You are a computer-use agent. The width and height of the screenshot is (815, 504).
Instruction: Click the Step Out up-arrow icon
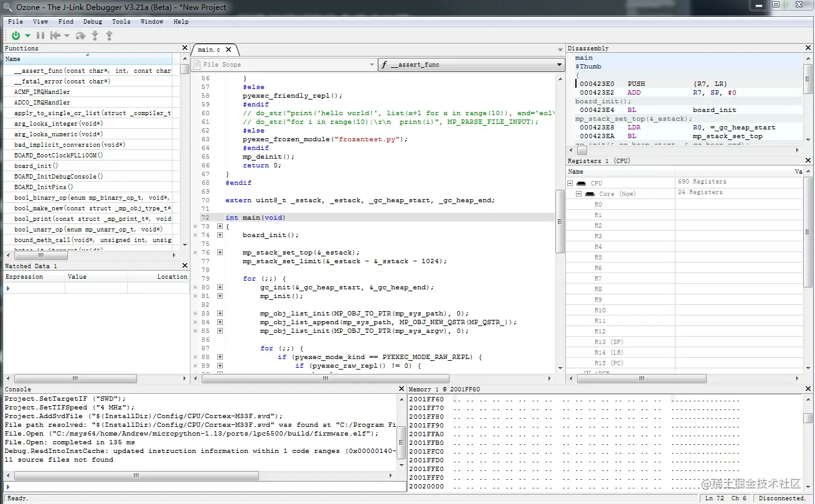coord(109,36)
